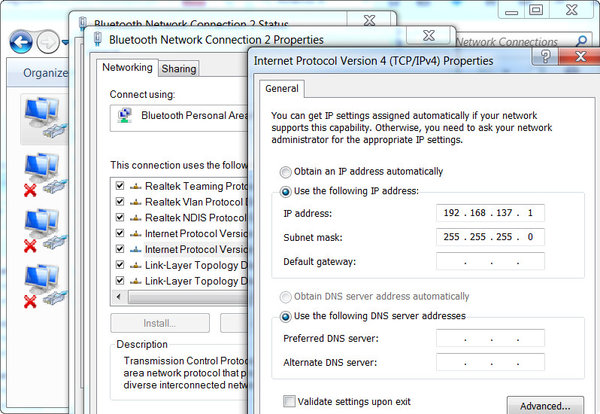Click the help question mark in IPv4 Properties
Viewport: 600px width, 414px height.
point(545,57)
